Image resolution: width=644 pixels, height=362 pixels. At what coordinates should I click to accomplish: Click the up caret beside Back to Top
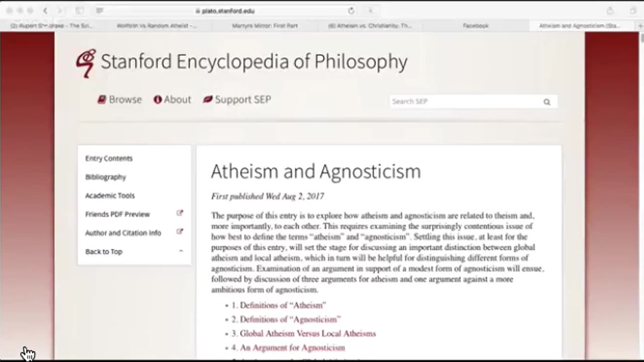tap(181, 251)
